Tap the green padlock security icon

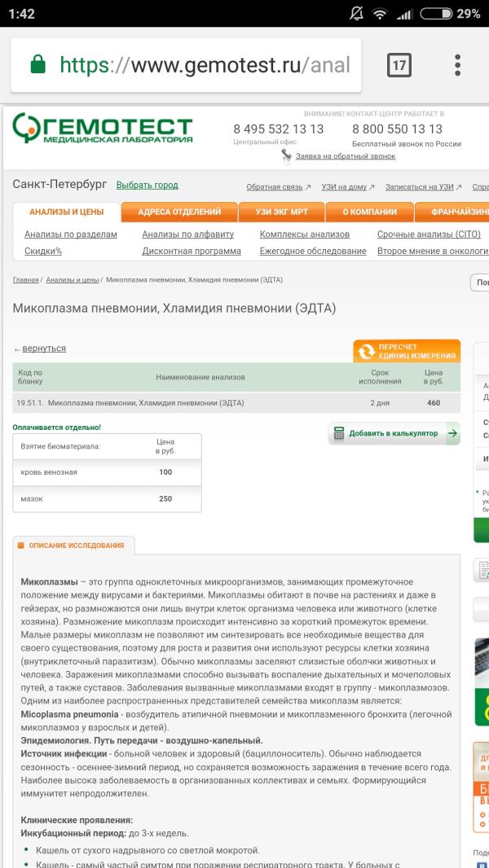coord(37,65)
